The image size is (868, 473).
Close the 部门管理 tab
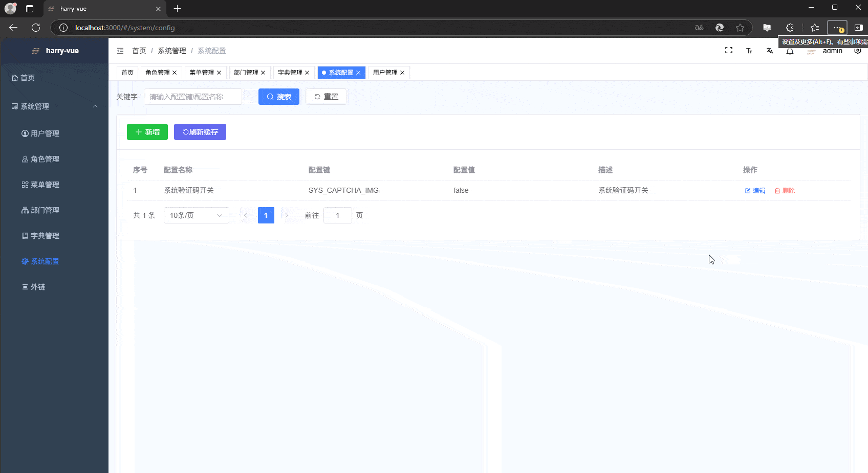(x=263, y=73)
